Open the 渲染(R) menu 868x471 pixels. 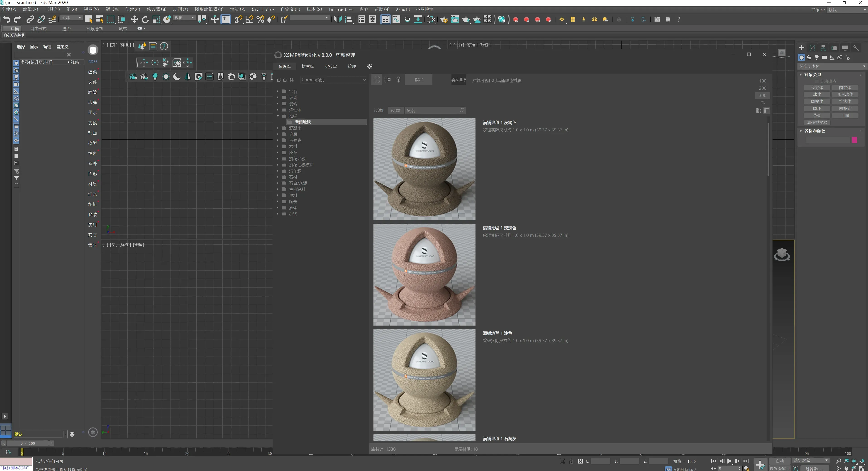tap(238, 10)
